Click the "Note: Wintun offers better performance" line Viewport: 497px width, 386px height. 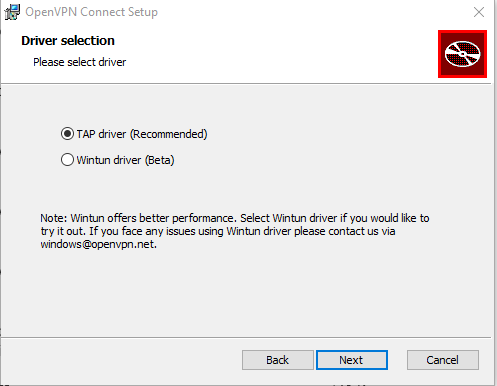[x=235, y=218]
